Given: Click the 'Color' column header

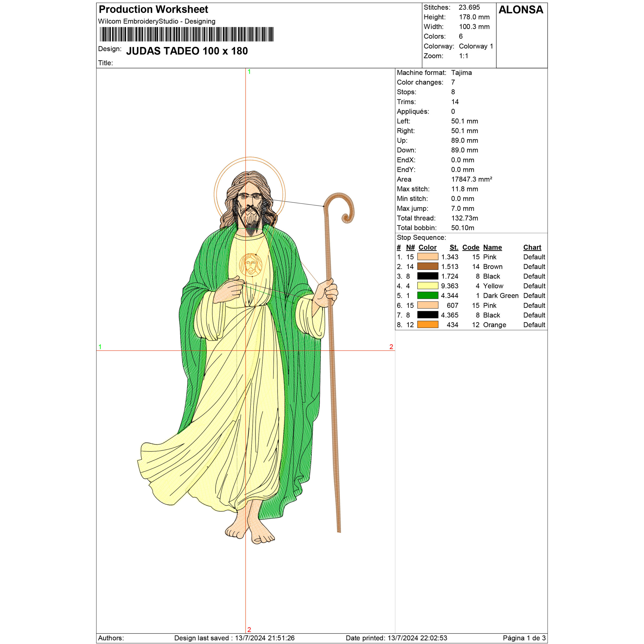Looking at the screenshot, I should click(x=428, y=247).
